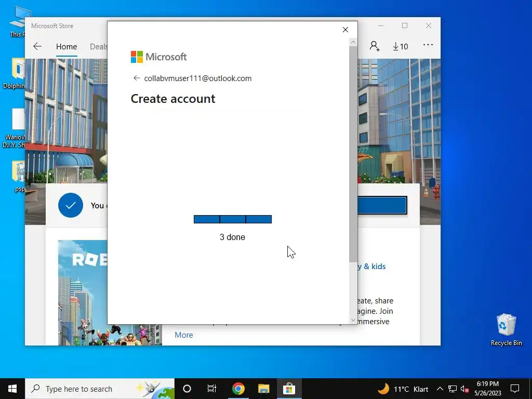Open the See more (three dots) menu in Store

(x=428, y=45)
